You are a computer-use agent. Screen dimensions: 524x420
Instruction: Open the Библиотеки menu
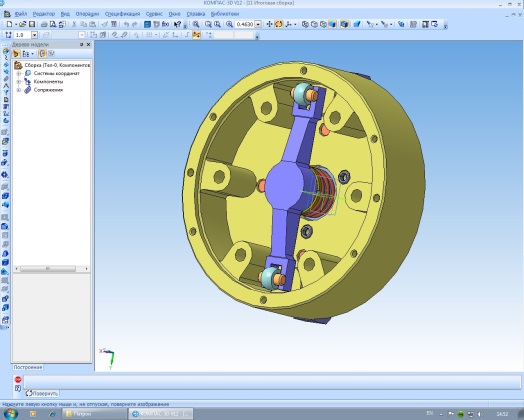225,14
